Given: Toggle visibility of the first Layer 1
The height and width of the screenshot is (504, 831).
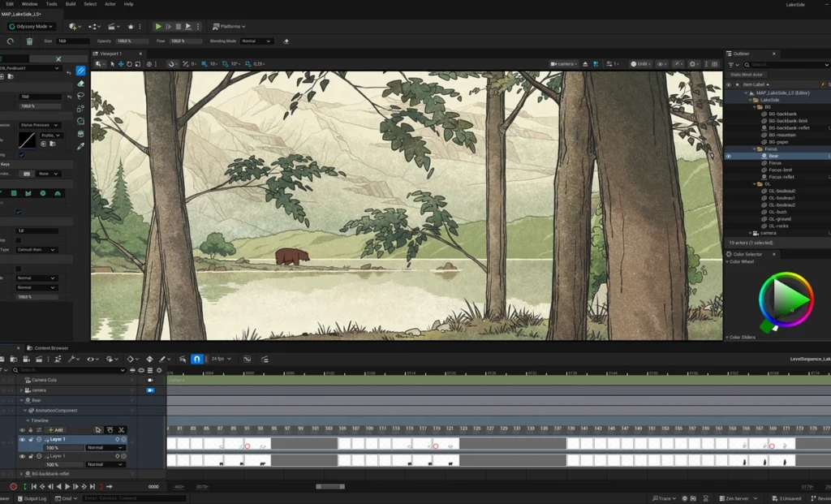Looking at the screenshot, I should [x=22, y=439].
